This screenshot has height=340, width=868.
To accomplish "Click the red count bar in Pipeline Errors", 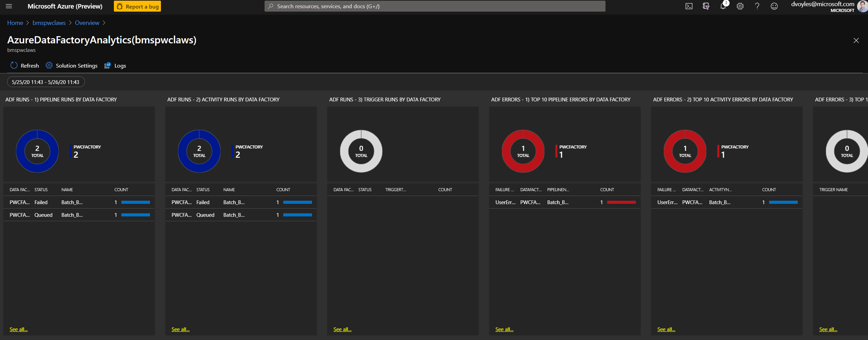I will tap(621, 202).
